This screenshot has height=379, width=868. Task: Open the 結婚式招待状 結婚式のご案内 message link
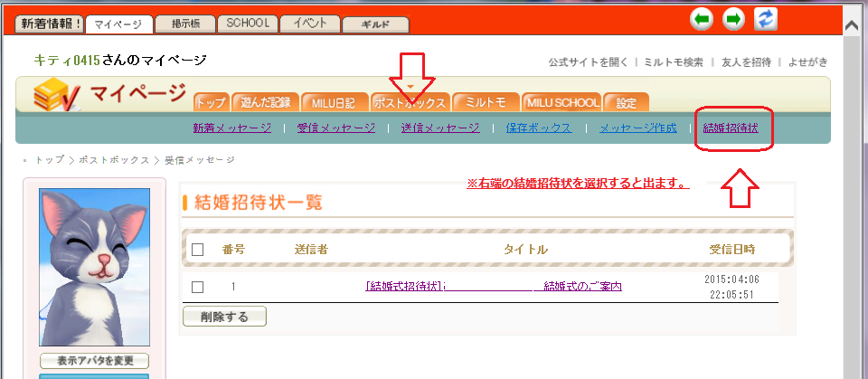494,287
